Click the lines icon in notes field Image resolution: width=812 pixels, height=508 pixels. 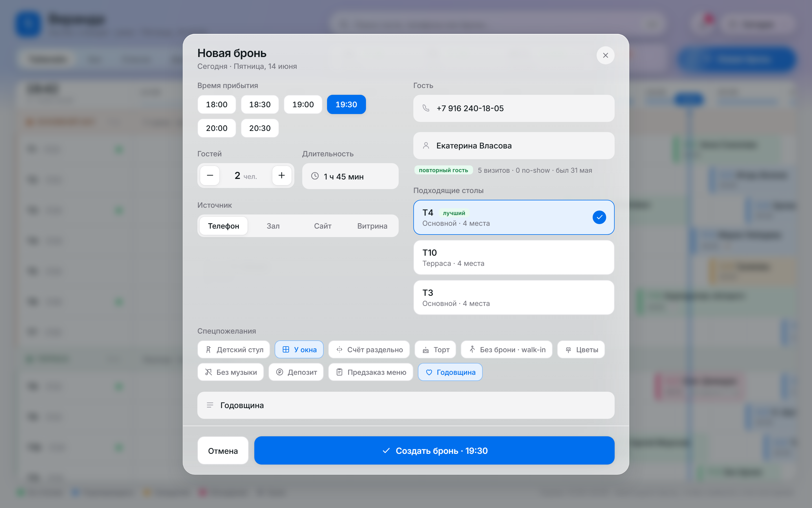pyautogui.click(x=210, y=405)
